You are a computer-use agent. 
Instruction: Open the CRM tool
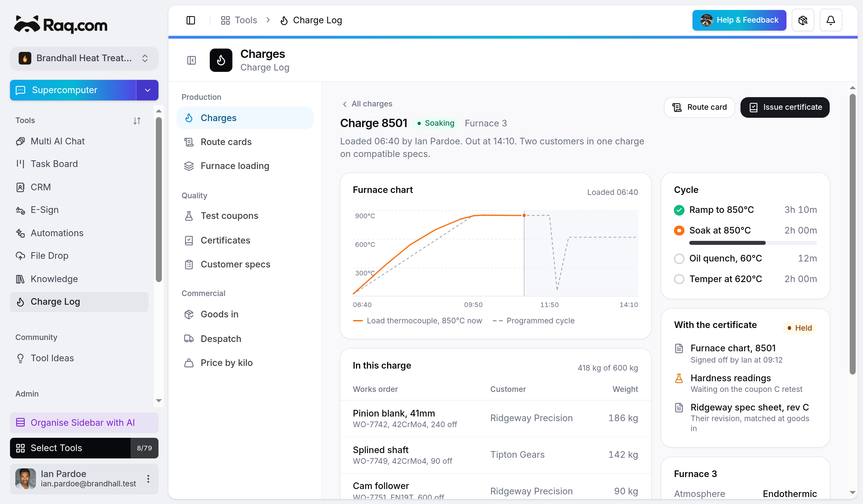click(79, 187)
